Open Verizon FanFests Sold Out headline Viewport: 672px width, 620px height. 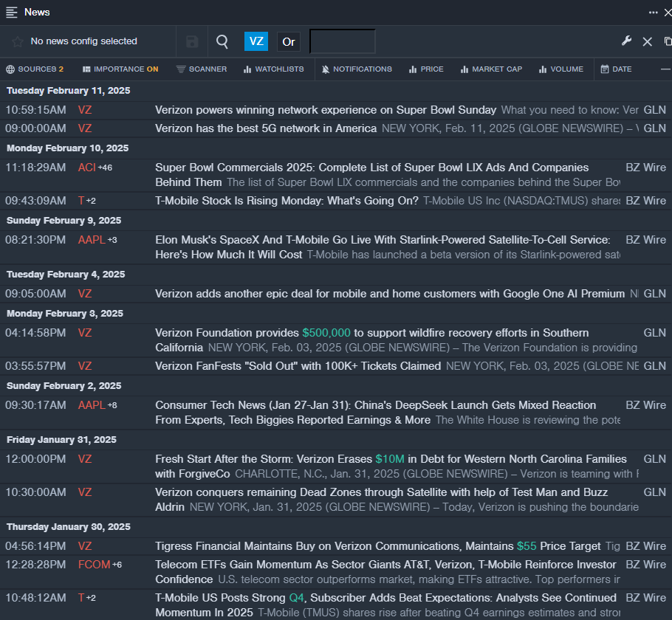[298, 366]
